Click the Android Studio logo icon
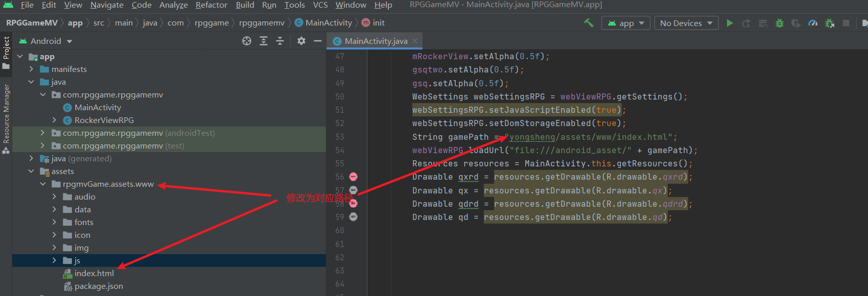The image size is (868, 296). (x=8, y=5)
